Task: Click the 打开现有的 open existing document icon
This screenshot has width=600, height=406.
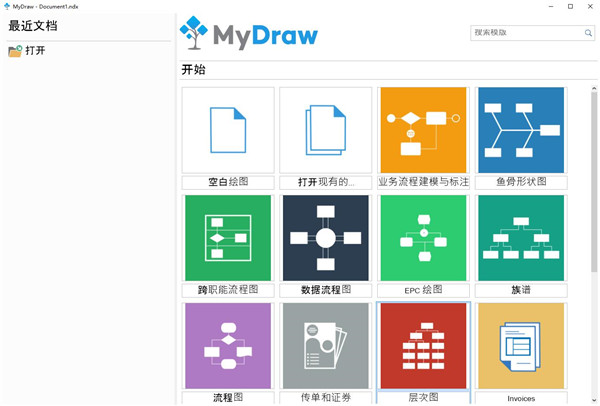Action: point(326,130)
